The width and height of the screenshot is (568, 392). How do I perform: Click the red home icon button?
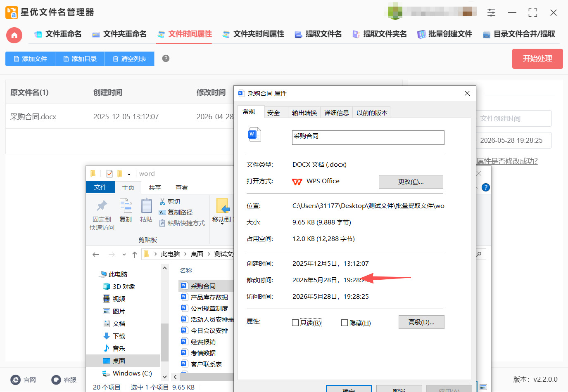point(14,35)
